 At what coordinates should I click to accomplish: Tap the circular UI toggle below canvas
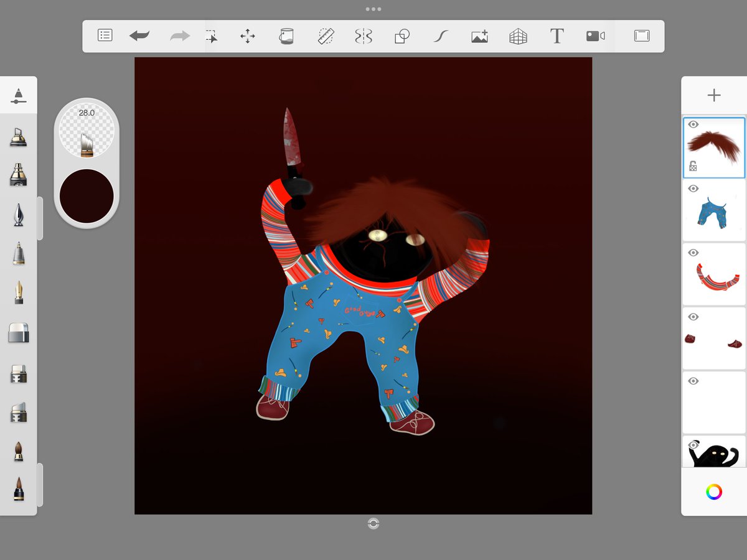point(374,524)
